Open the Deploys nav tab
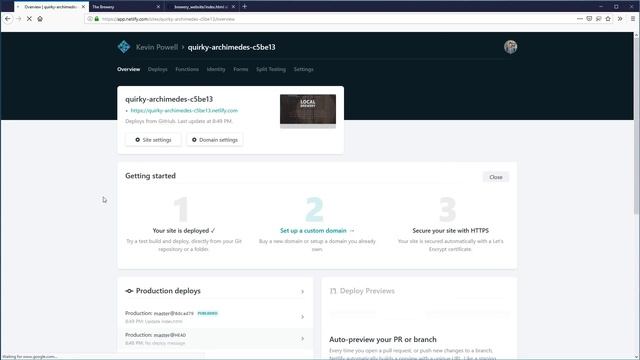Image resolution: width=640 pixels, height=360 pixels. (158, 69)
